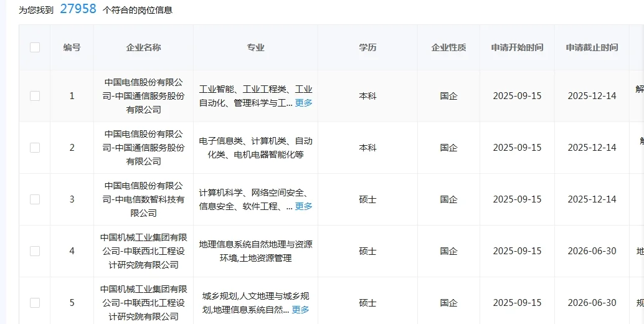Click the 地理信息系统 majors text in row 4

[255, 251]
